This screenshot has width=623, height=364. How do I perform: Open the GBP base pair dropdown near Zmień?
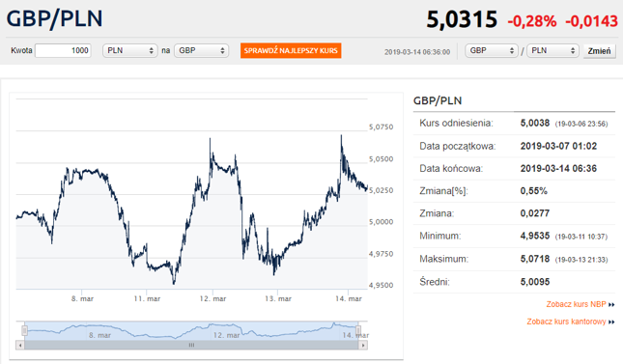pyautogui.click(x=492, y=50)
